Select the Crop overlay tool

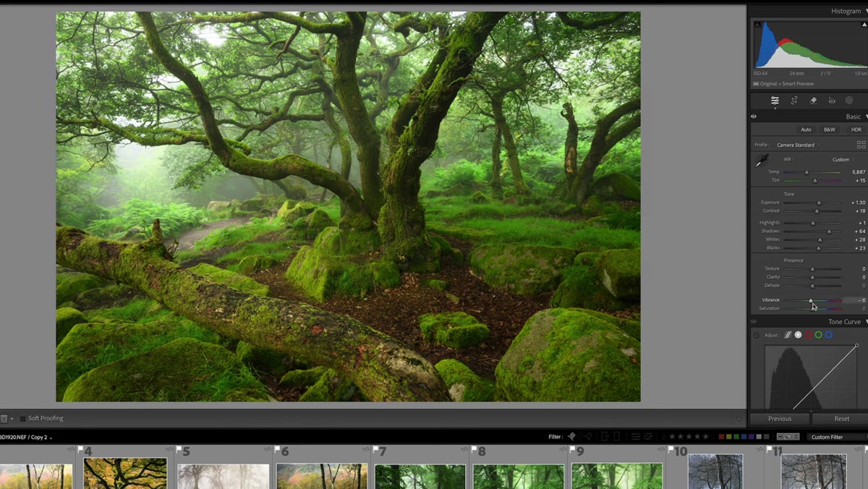point(794,101)
